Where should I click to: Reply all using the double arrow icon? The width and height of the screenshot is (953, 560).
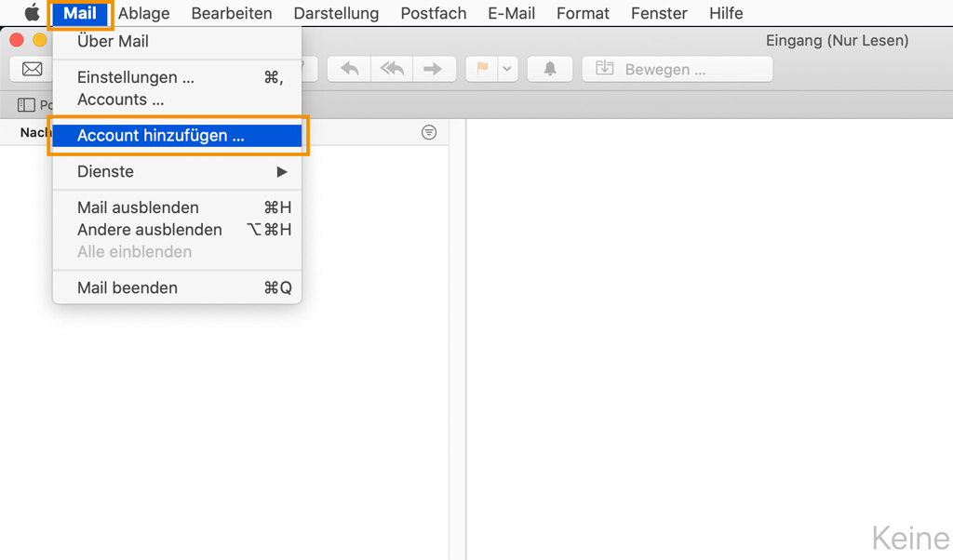click(392, 69)
